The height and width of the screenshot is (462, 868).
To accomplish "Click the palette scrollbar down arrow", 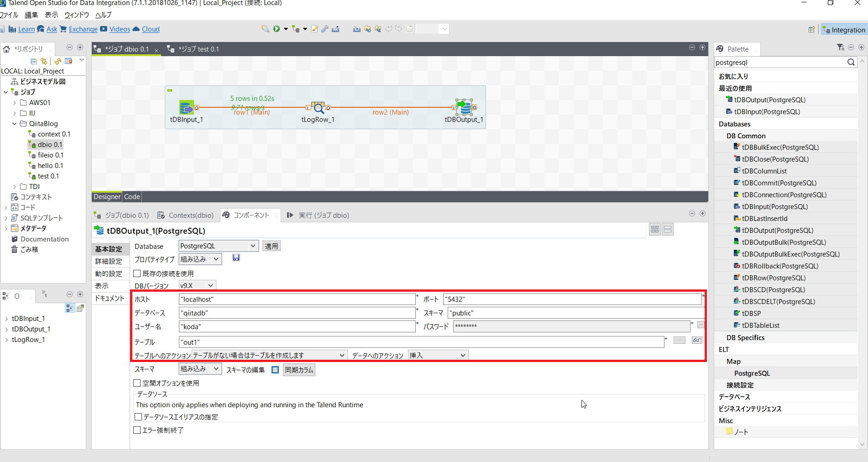I will (862, 444).
